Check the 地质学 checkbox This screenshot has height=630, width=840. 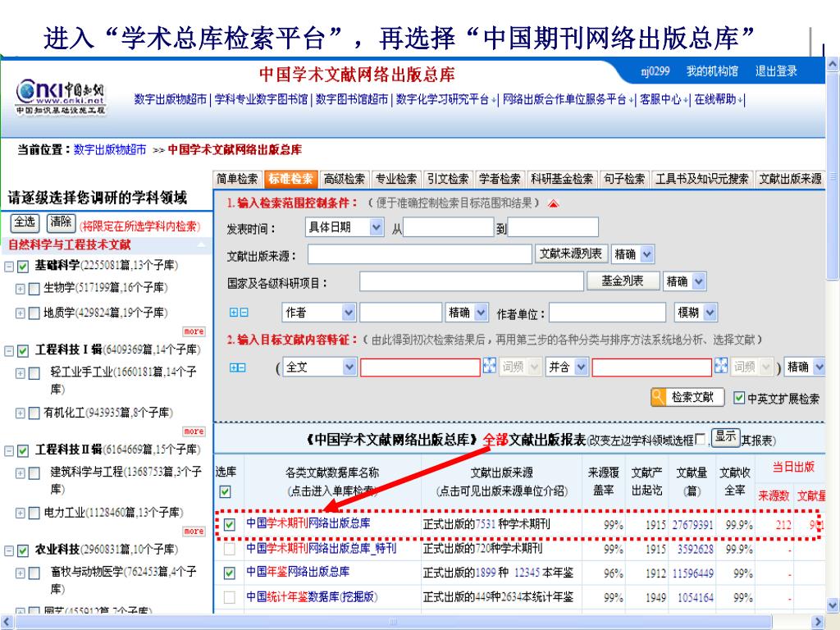pos(34,313)
